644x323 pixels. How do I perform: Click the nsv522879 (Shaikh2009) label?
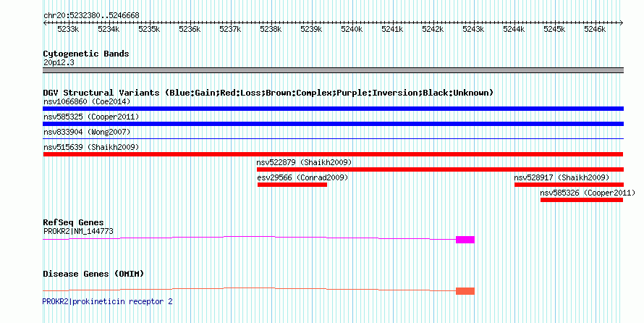[x=304, y=162]
